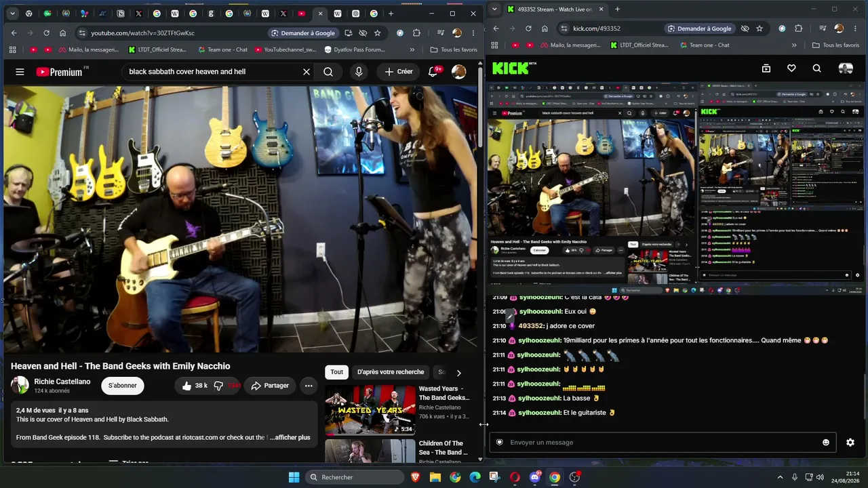Reload the YouTube page
This screenshot has height=488, width=868.
[x=46, y=33]
